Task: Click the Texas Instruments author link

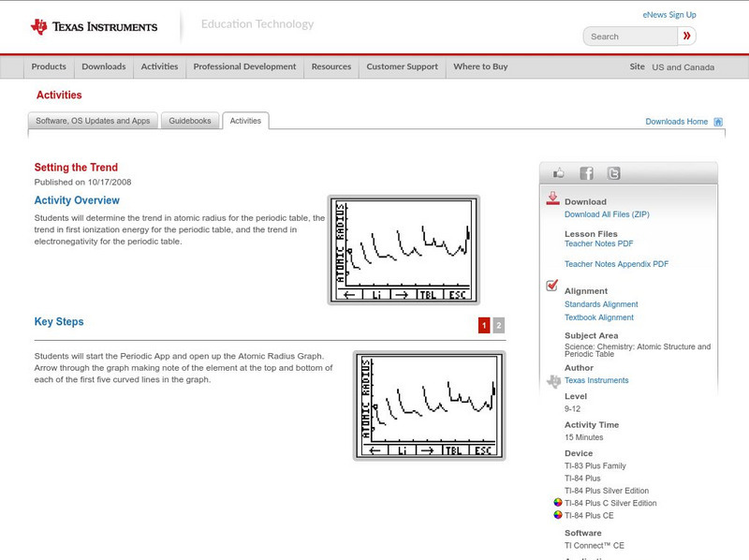Action: click(x=596, y=380)
